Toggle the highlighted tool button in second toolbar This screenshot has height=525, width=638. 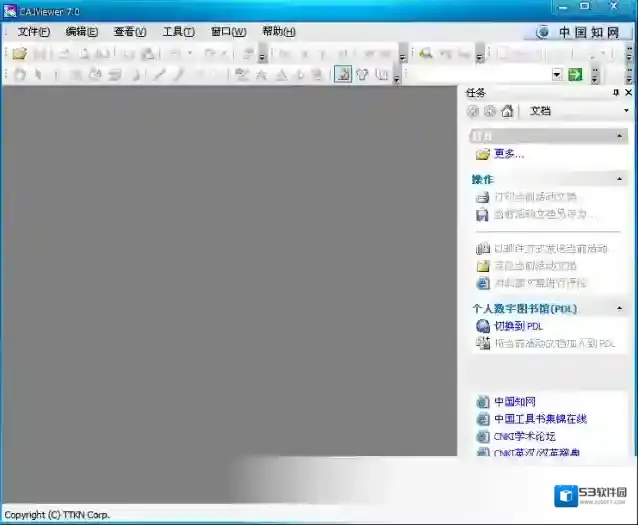tap(343, 75)
